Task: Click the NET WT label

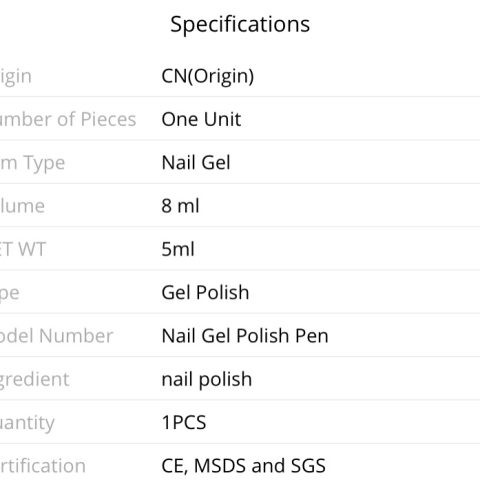Action: pyautogui.click(x=23, y=249)
